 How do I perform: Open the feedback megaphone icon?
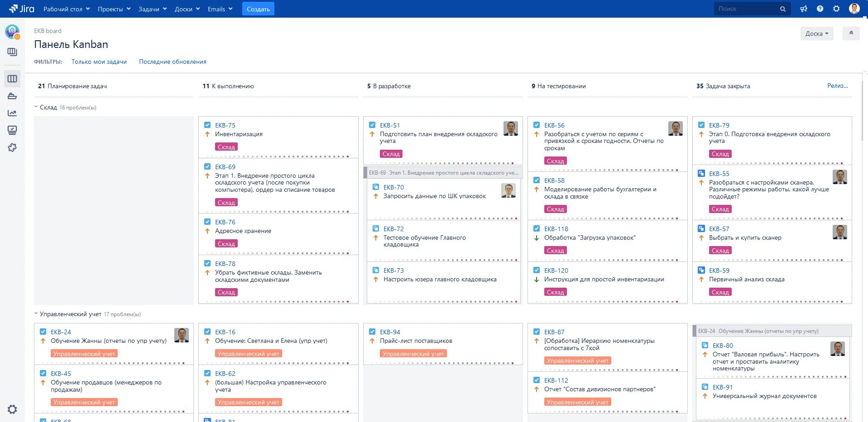[804, 9]
